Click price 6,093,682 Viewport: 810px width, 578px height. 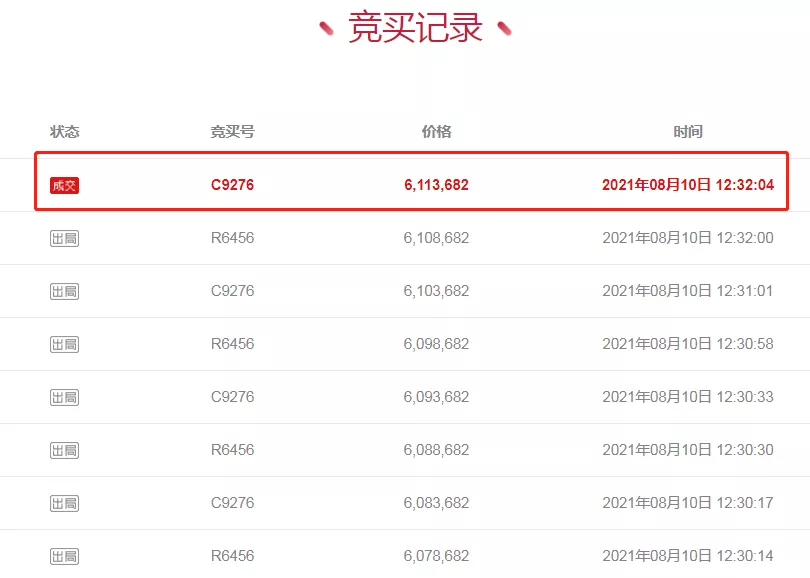[437, 397]
